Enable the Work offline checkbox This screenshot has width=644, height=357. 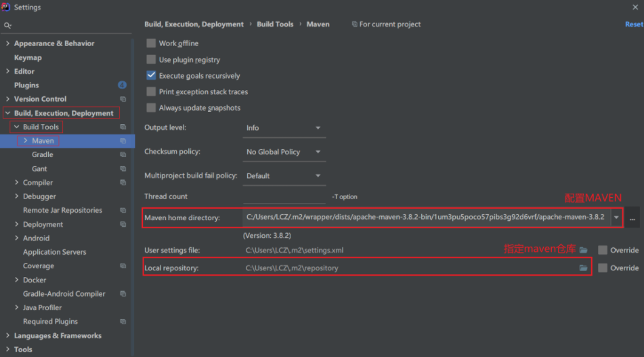tap(151, 43)
